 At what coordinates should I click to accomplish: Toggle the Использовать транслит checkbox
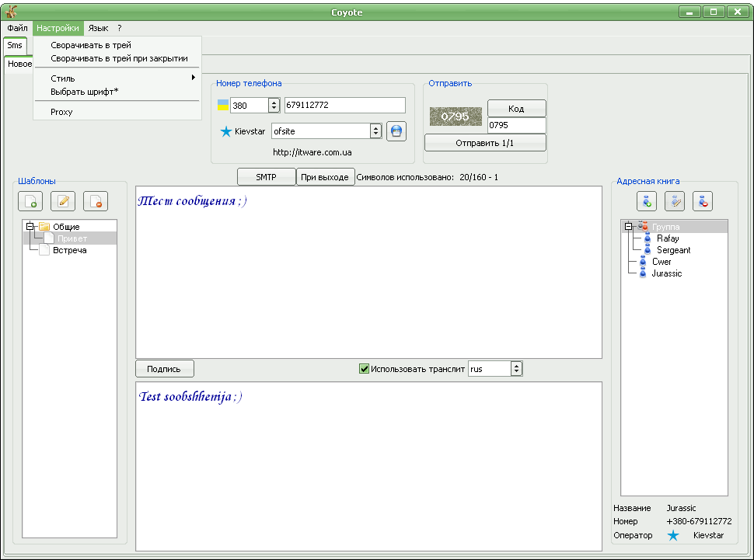[364, 369]
